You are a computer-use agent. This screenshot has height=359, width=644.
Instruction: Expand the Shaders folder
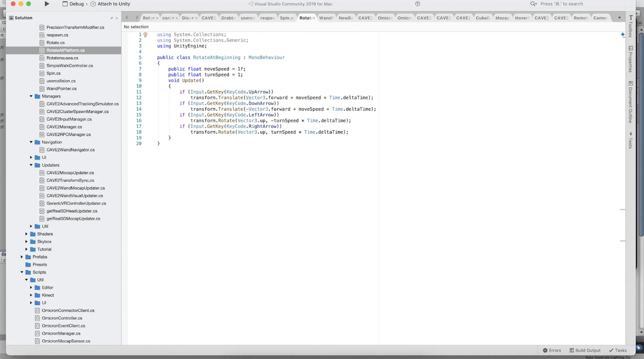click(x=26, y=234)
